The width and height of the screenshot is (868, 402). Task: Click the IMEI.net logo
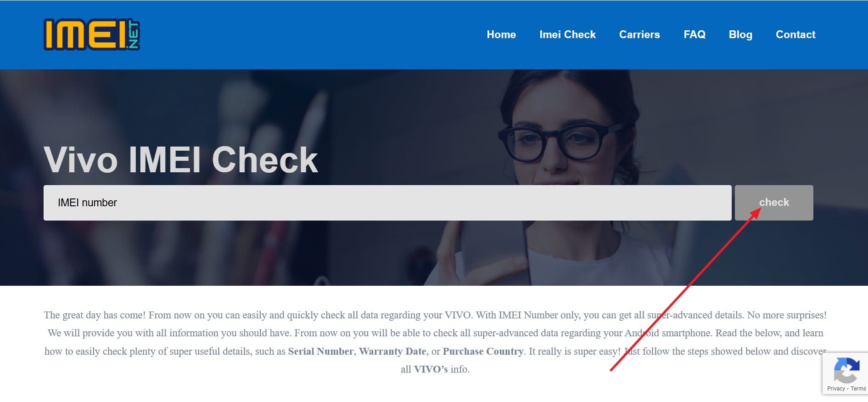point(92,34)
